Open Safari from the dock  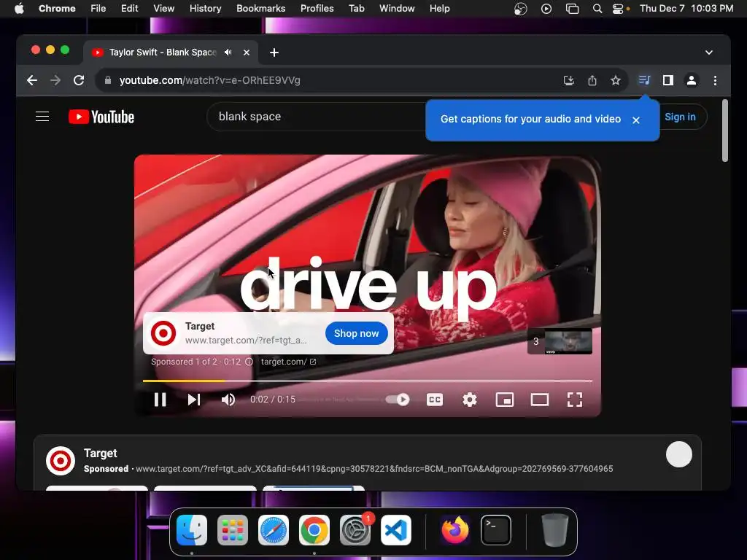pyautogui.click(x=274, y=530)
